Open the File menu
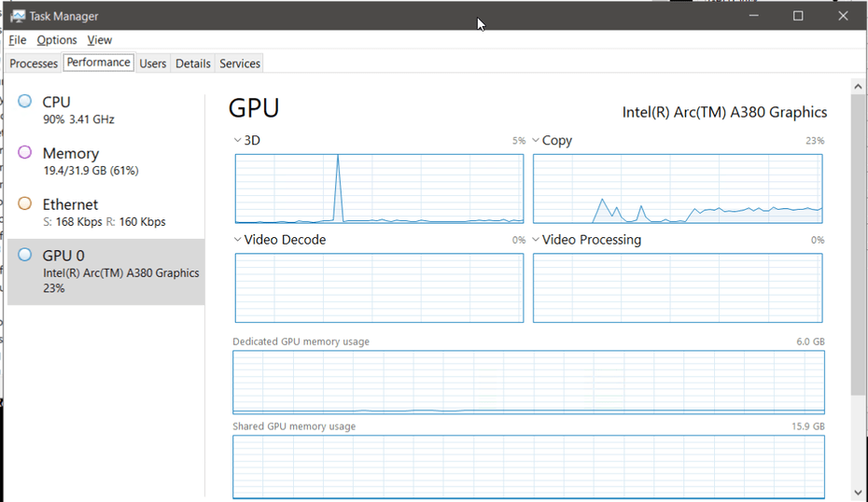The height and width of the screenshot is (502, 868). [x=17, y=40]
